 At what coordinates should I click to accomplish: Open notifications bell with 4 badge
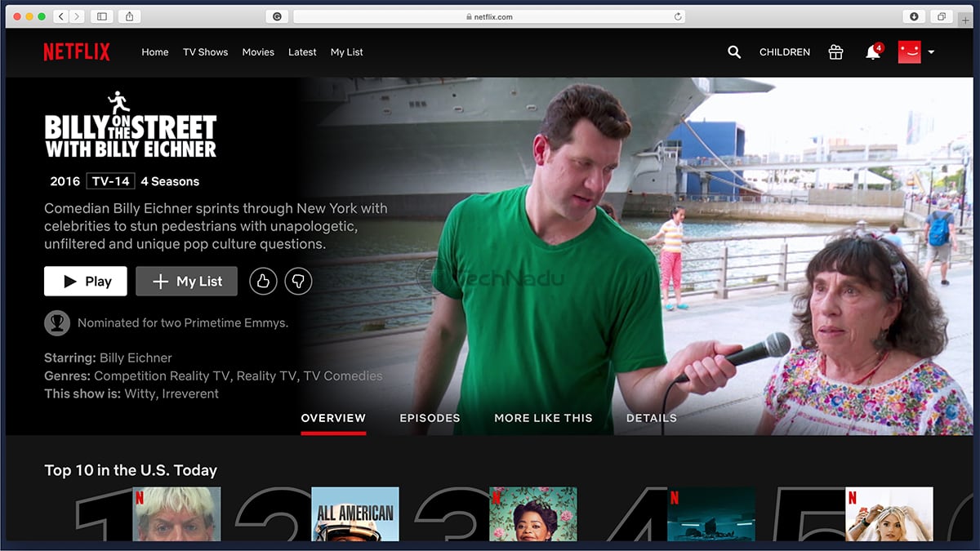click(874, 51)
